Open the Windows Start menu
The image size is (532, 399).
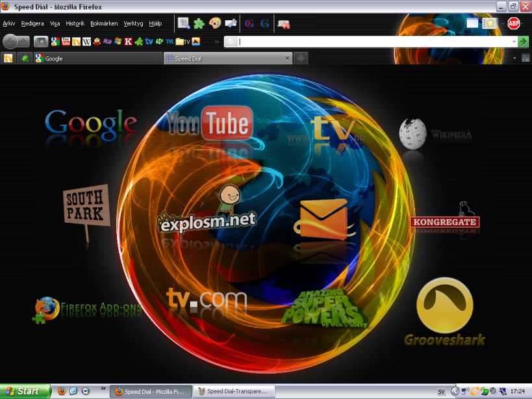pos(25,391)
